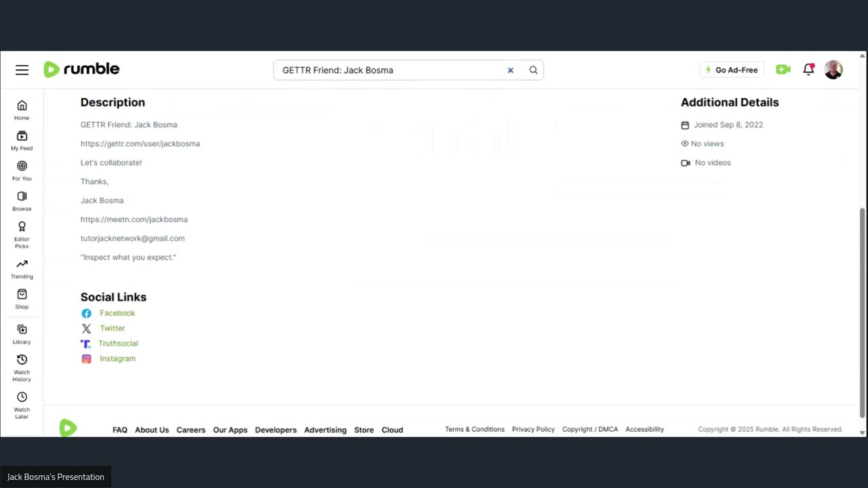The image size is (868, 488).
Task: Click the Joined Sep 8, 2022 text
Action: (x=728, y=125)
